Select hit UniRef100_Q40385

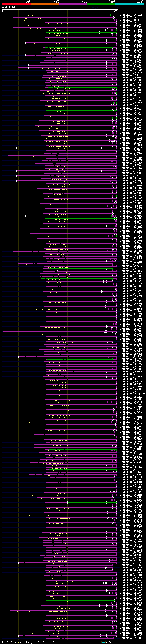pos(131,53)
